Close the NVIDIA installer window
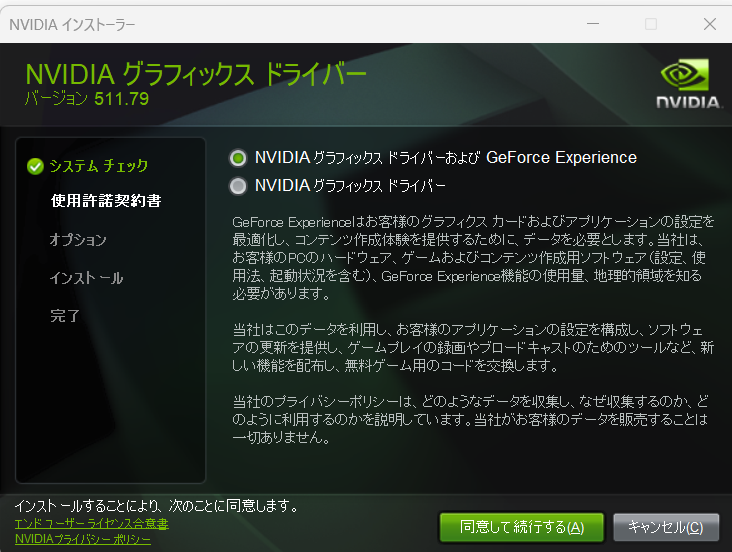The width and height of the screenshot is (732, 552). pyautogui.click(x=710, y=24)
